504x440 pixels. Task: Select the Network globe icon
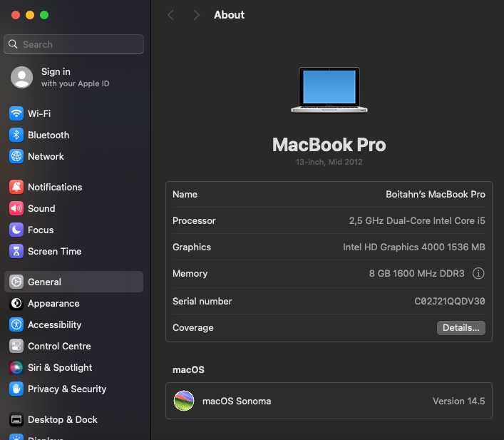click(16, 156)
